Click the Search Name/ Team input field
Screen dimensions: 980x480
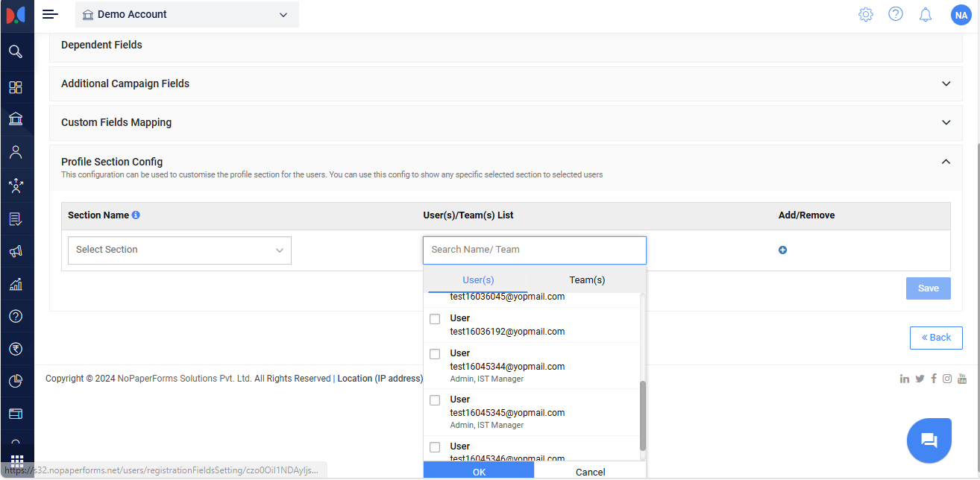click(534, 250)
